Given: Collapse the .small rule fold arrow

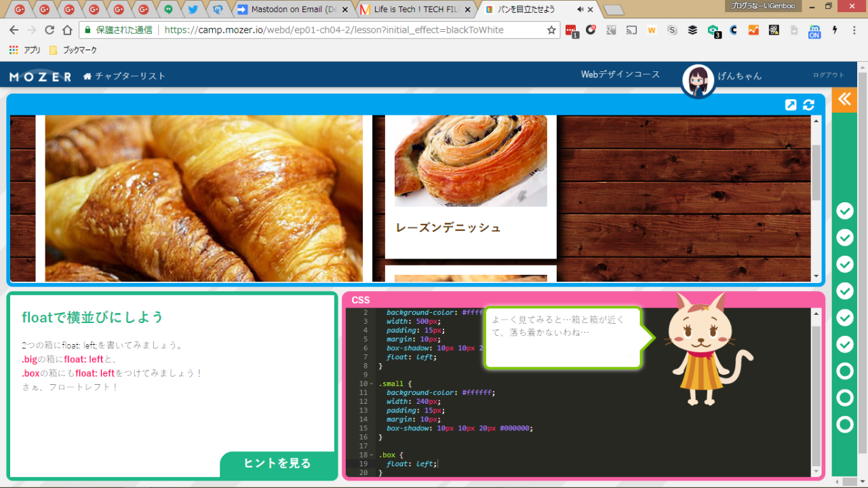Looking at the screenshot, I should pos(372,384).
